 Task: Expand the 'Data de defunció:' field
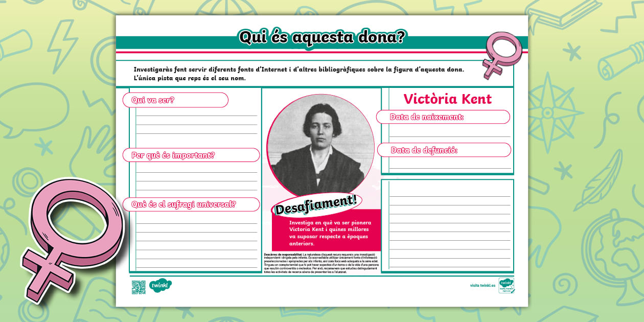pos(443,150)
